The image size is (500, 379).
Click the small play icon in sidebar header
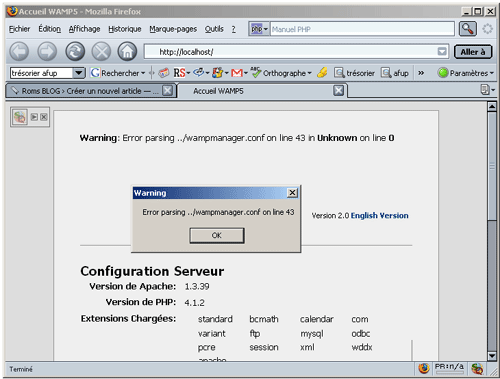(34, 117)
